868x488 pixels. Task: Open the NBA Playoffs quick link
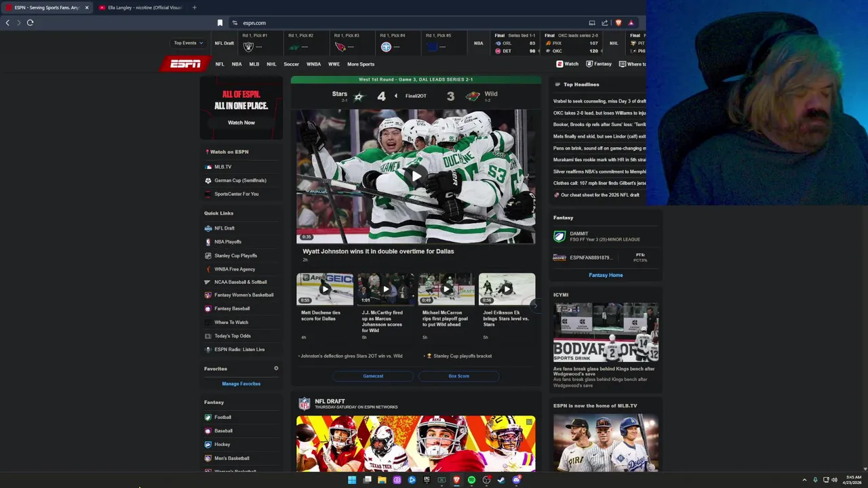point(227,242)
